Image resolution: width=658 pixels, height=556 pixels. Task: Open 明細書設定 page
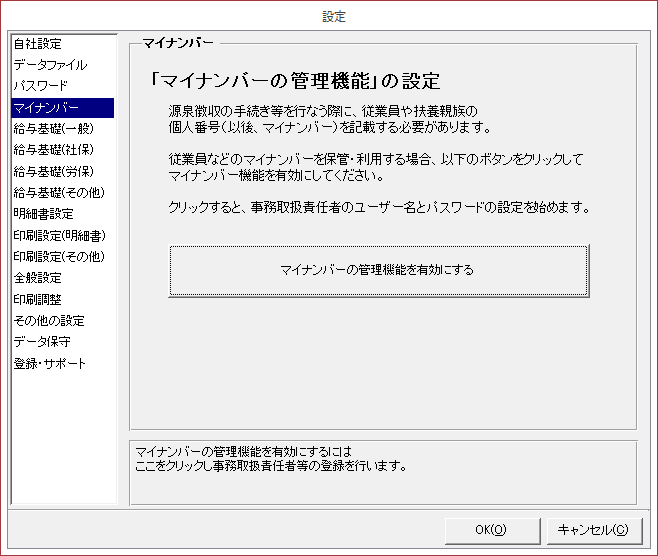pyautogui.click(x=43, y=214)
